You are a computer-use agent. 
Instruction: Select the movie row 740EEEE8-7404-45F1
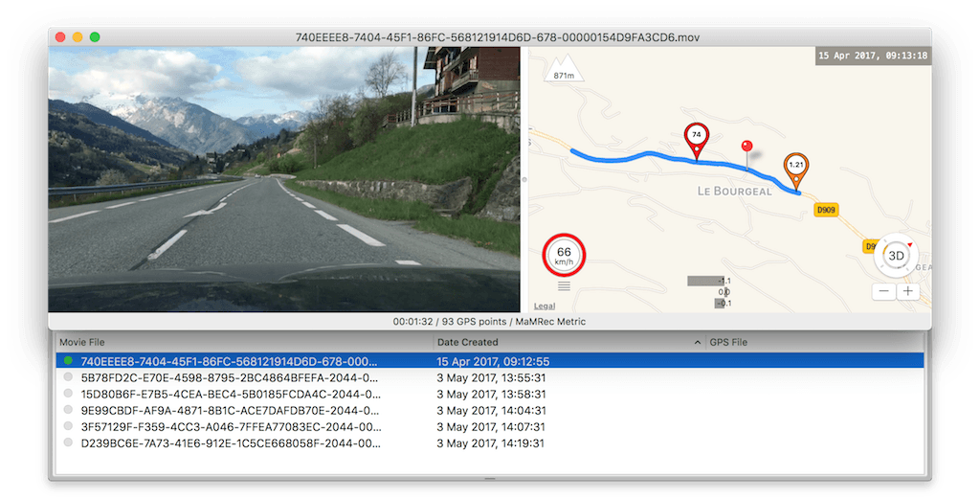[x=490, y=361]
